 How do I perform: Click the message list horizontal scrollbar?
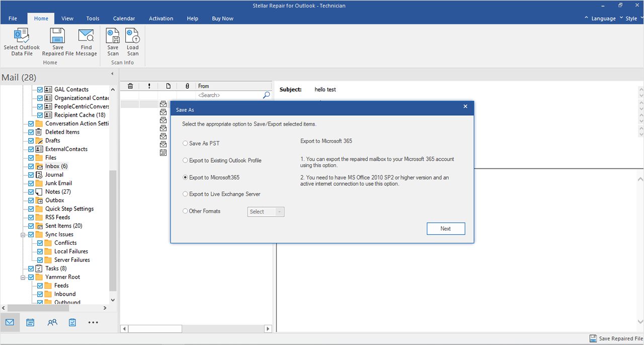click(x=155, y=329)
